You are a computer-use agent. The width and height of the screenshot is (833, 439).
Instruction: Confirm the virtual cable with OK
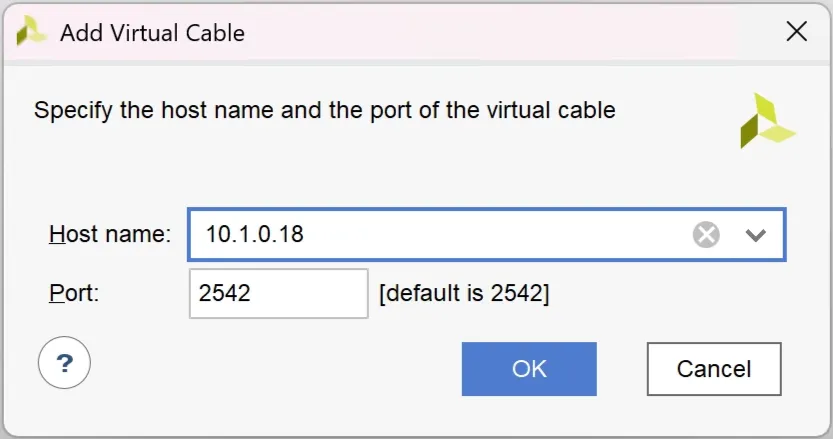click(x=529, y=368)
